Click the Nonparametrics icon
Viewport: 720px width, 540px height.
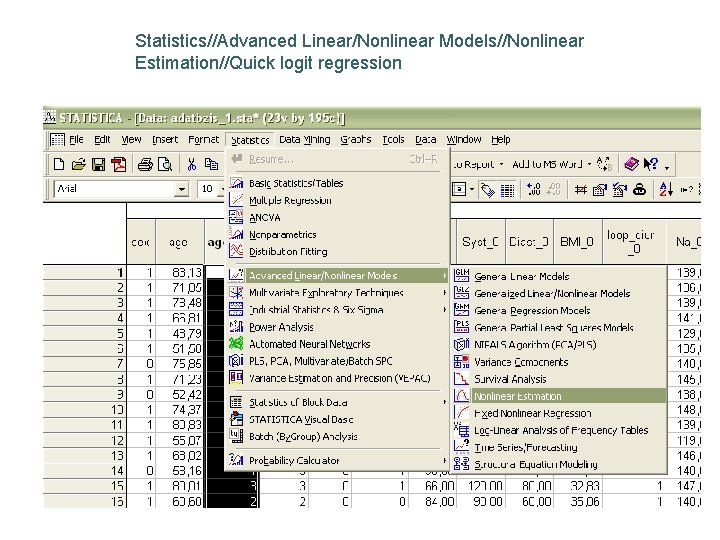pos(236,234)
